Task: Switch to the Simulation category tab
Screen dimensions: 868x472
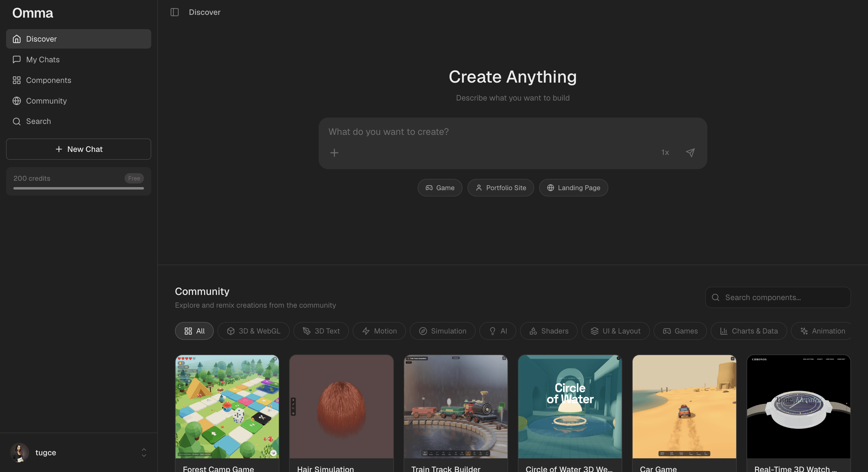Action: pos(443,331)
